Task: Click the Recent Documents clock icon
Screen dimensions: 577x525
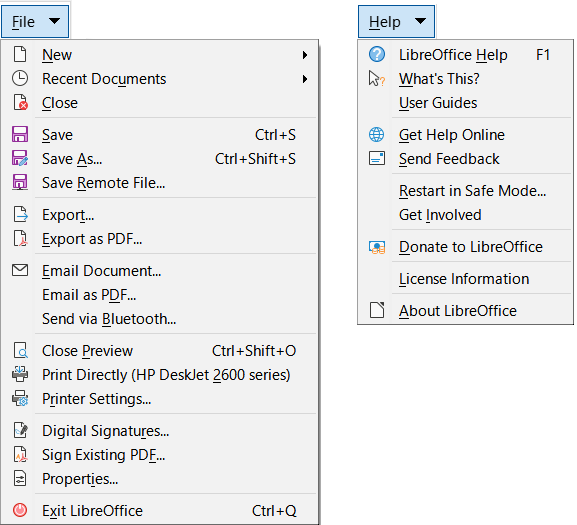Action: [x=20, y=78]
